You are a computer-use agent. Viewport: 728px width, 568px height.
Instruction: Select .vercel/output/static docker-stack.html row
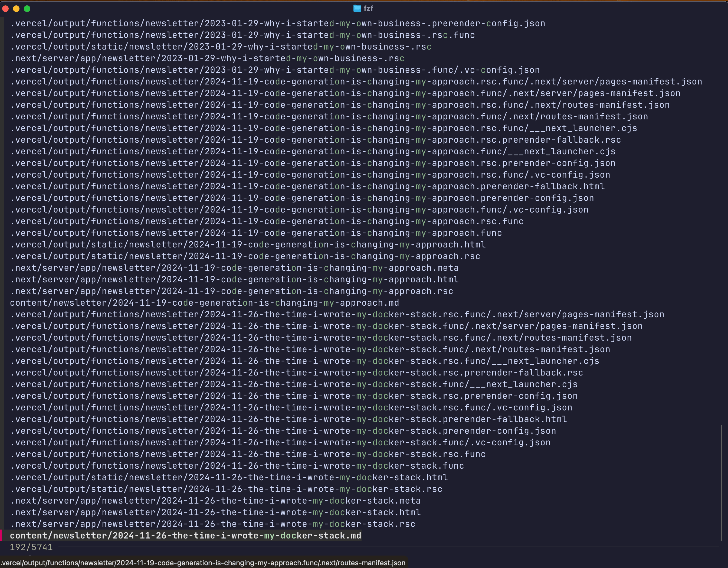tap(229, 478)
